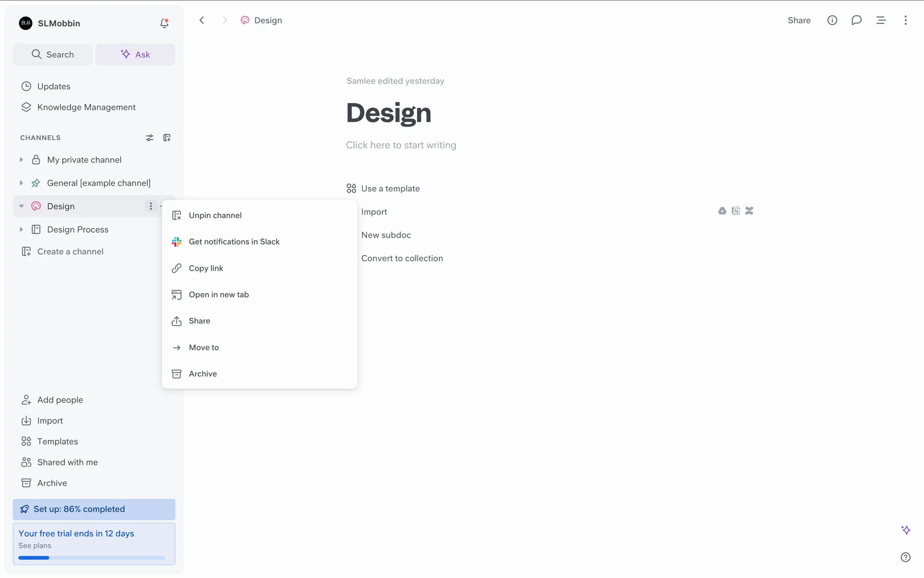
Task: Open the top-right more options menu
Action: [905, 20]
